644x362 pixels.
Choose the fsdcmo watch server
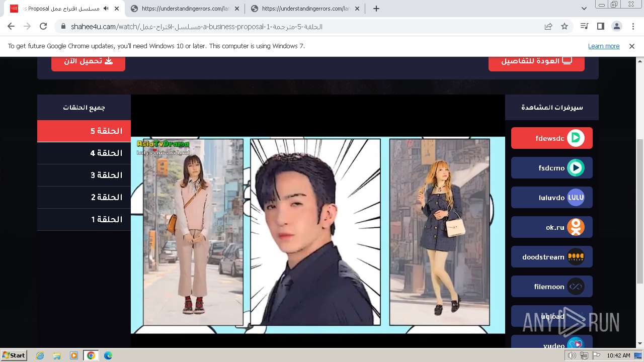coord(552,168)
